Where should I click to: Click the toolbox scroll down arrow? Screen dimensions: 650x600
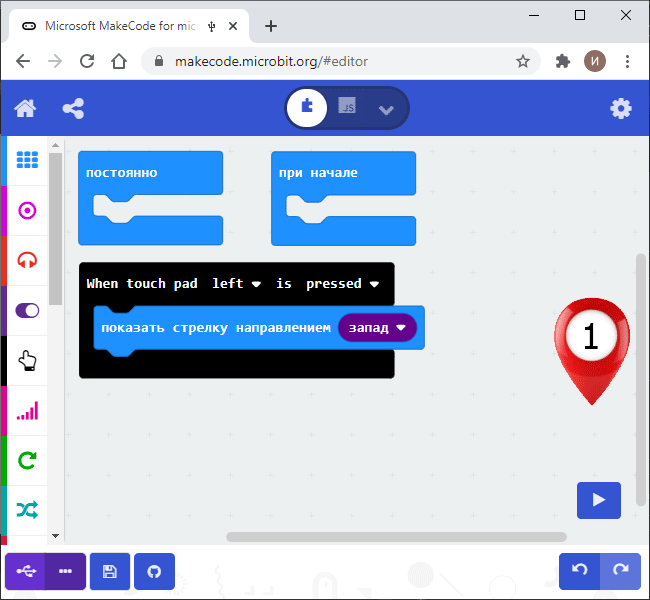pos(56,536)
